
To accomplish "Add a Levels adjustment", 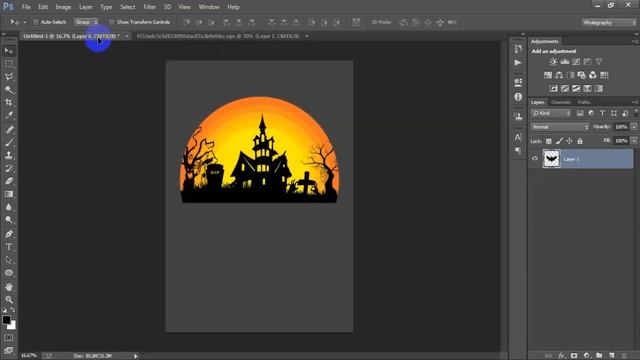I will click(x=565, y=62).
